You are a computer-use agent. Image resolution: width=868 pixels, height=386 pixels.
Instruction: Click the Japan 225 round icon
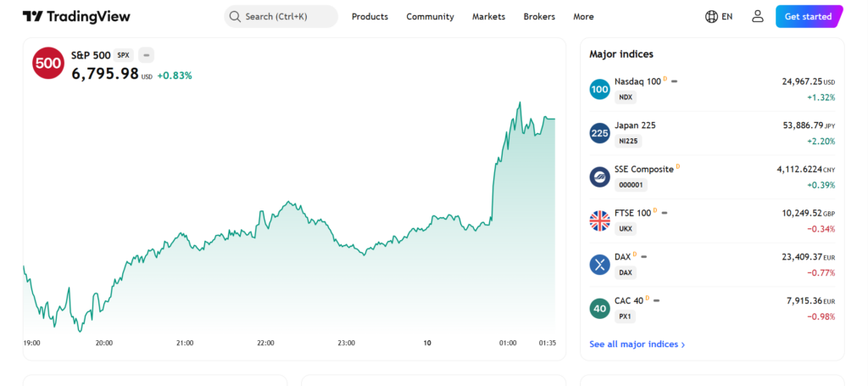[x=599, y=133]
